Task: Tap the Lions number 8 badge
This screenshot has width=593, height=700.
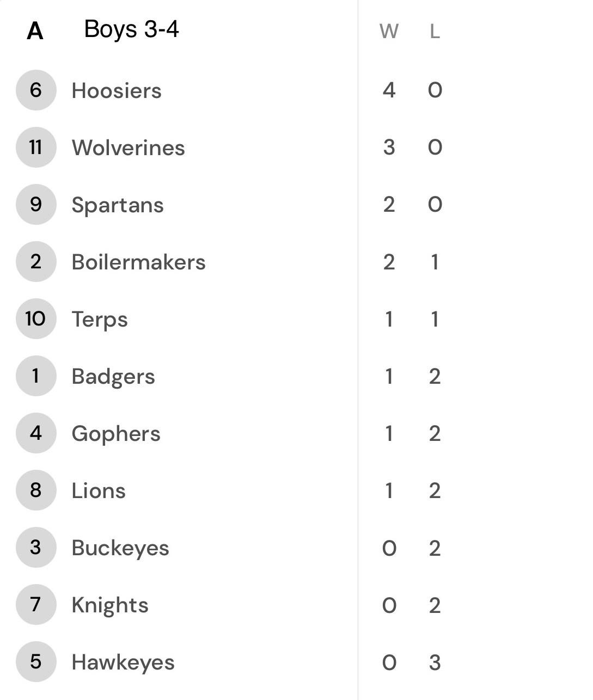Action: 36,490
